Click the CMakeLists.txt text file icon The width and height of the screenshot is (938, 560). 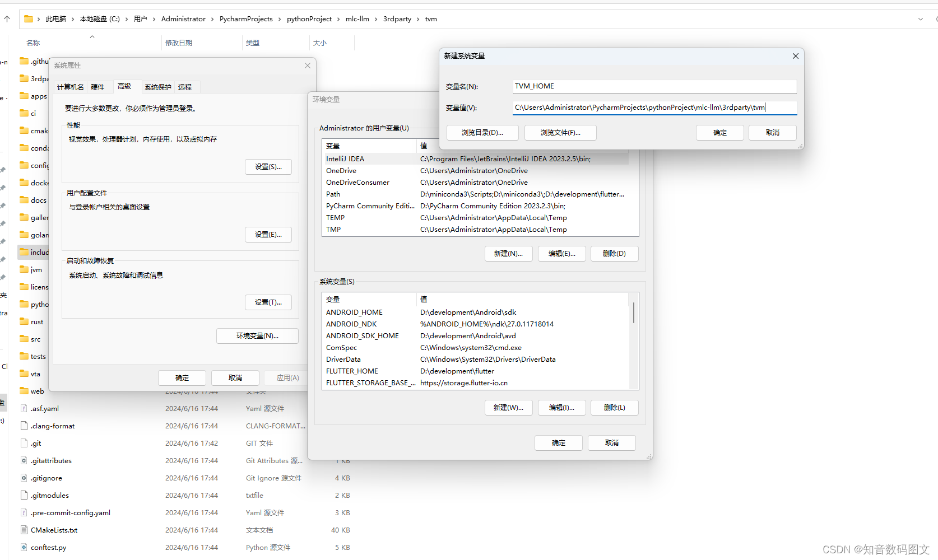click(23, 530)
